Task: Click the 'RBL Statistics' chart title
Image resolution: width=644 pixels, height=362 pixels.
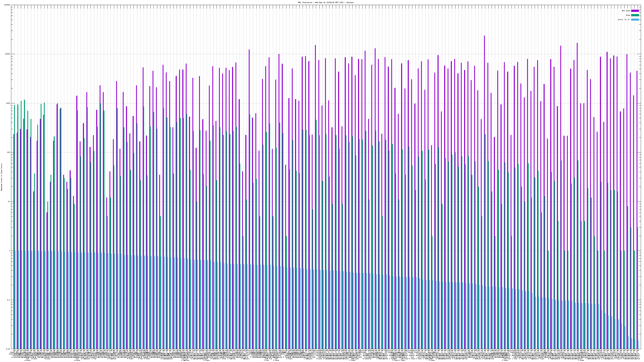Action: tap(305, 2)
